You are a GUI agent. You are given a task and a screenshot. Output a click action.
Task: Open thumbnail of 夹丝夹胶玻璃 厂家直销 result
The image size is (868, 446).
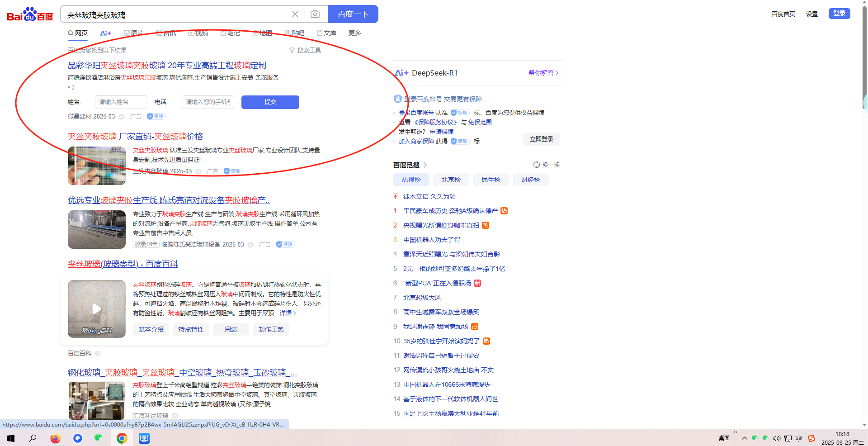(97, 166)
